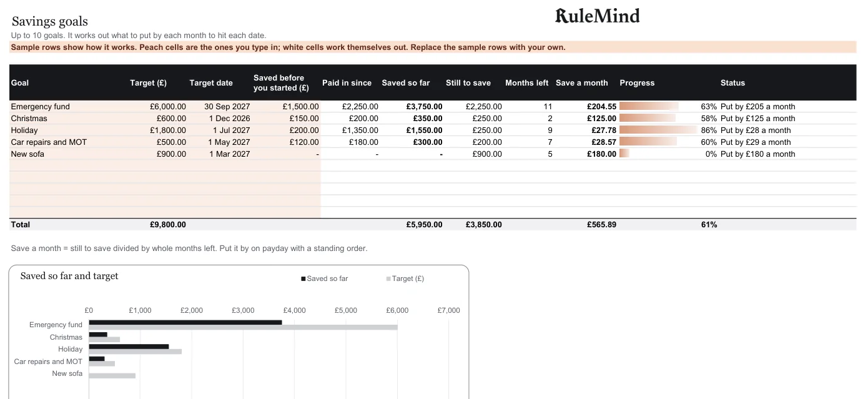Select the "Status" column header
Screen dimensions: 868x399
tap(732, 82)
